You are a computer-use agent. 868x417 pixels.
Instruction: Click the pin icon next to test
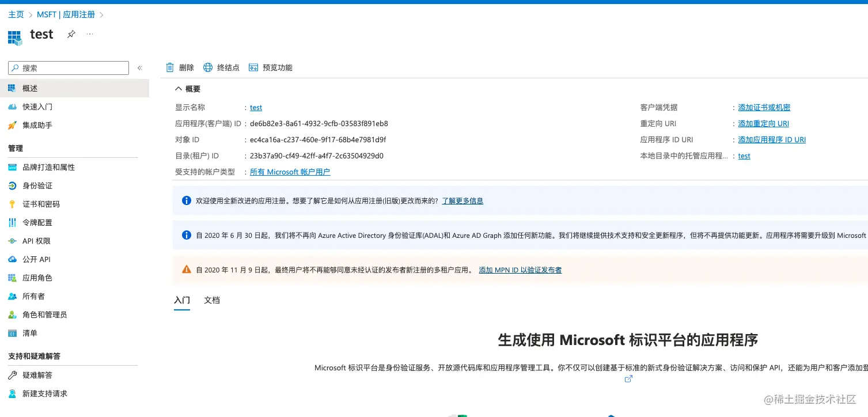[71, 35]
